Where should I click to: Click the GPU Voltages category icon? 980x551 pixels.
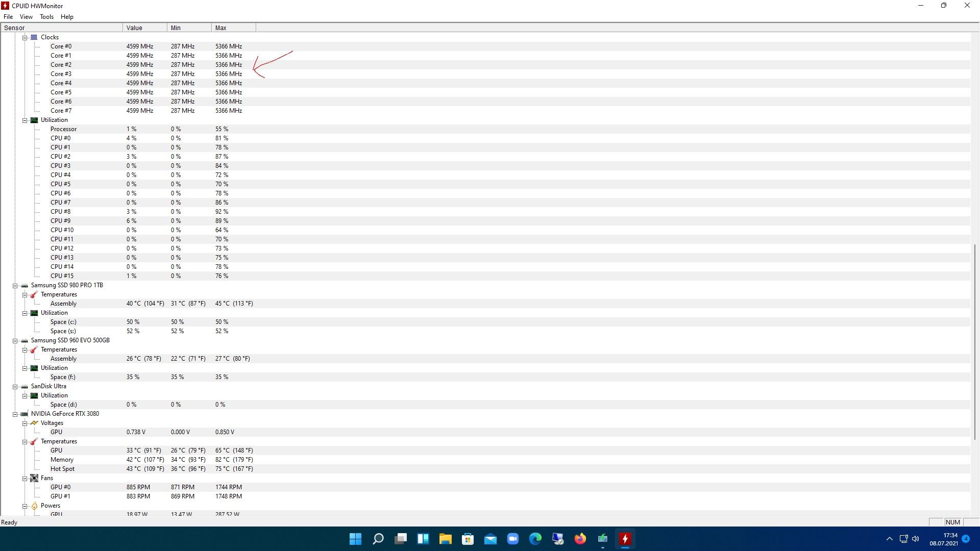(x=34, y=423)
